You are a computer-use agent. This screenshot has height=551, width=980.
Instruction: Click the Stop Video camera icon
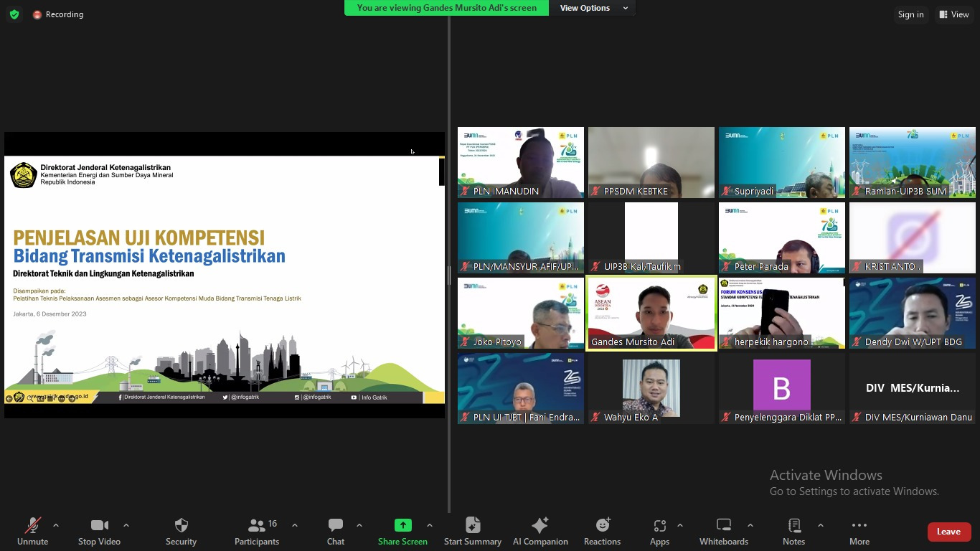point(99,525)
